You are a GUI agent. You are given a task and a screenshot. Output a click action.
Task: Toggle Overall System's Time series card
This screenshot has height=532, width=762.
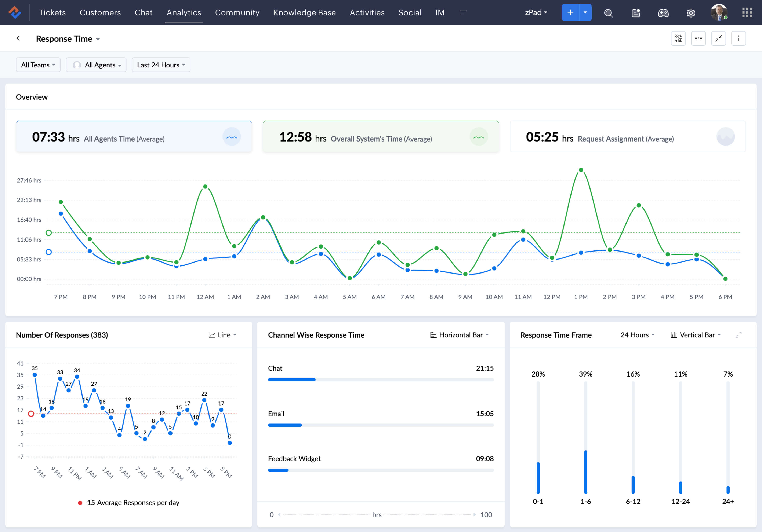coord(381,137)
